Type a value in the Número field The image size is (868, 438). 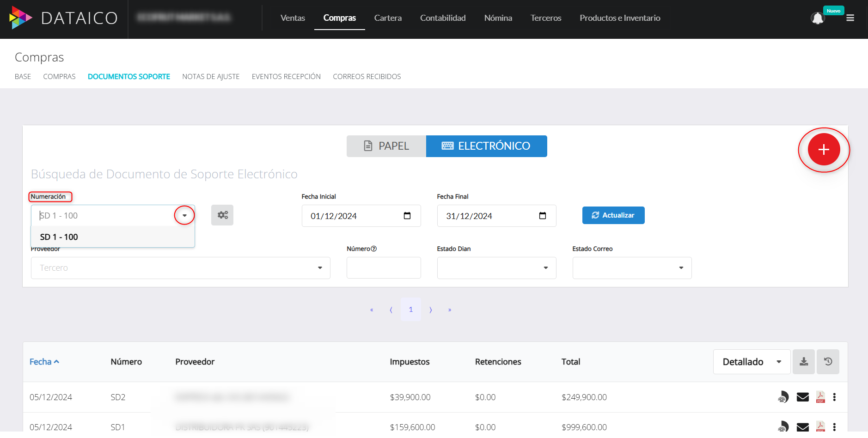[x=384, y=268]
